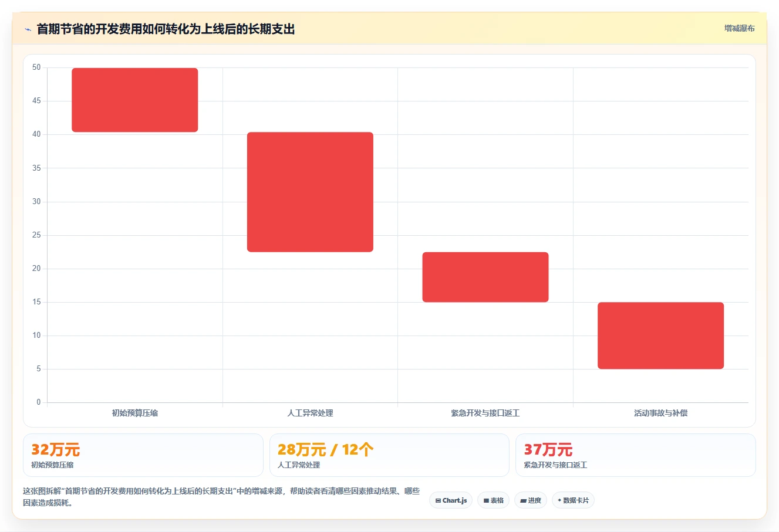Image resolution: width=779 pixels, height=532 pixels.
Task: Click the small icon inside 表格 chip
Action: [486, 501]
